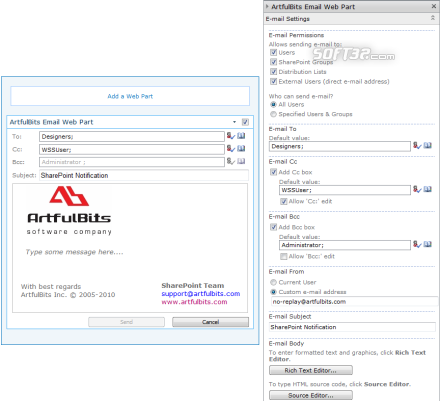
Task: Open the Rich Text Editor
Action: 311,370
